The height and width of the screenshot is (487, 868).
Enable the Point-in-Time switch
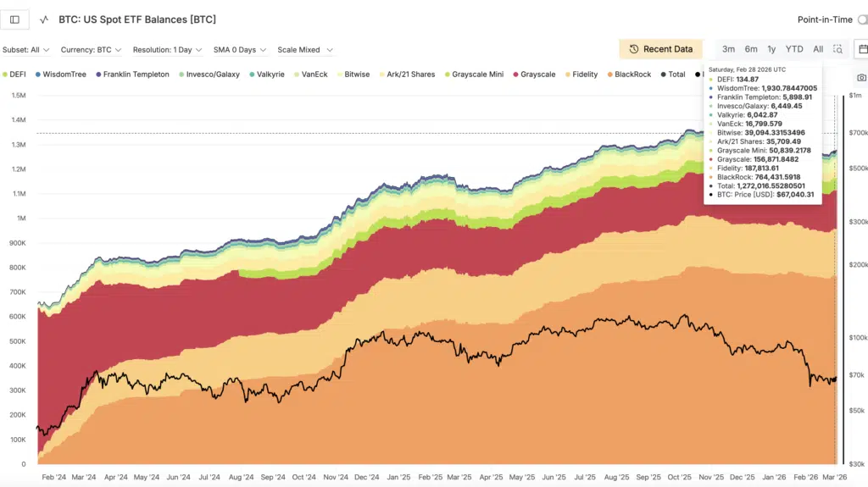click(862, 19)
